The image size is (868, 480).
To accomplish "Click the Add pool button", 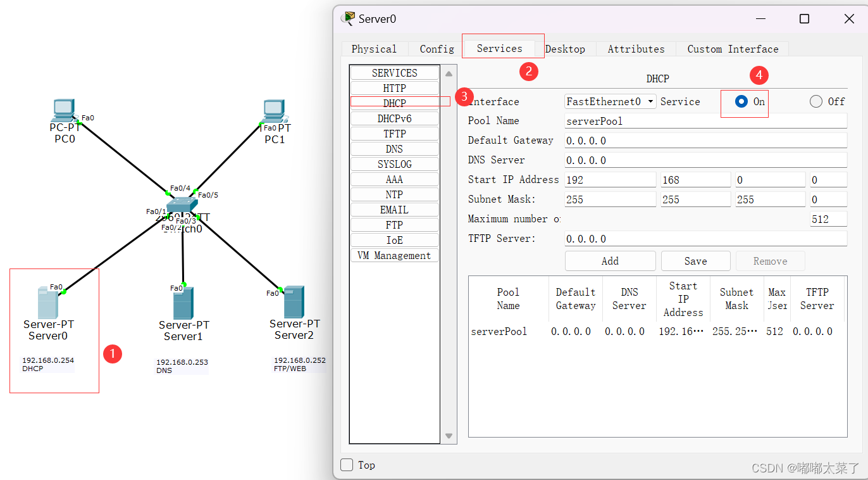I will pyautogui.click(x=611, y=261).
